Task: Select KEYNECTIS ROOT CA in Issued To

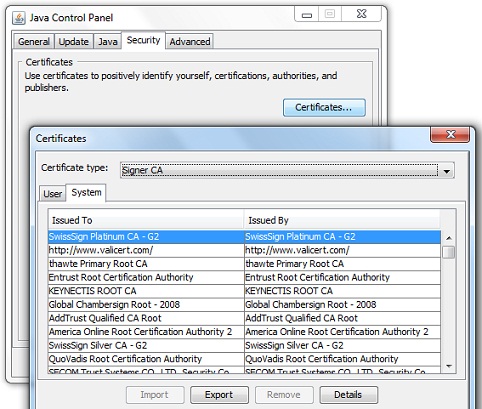Action: (x=146, y=291)
